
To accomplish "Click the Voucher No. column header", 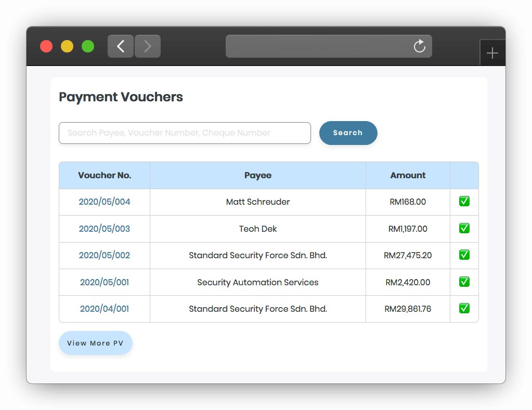I will point(104,175).
